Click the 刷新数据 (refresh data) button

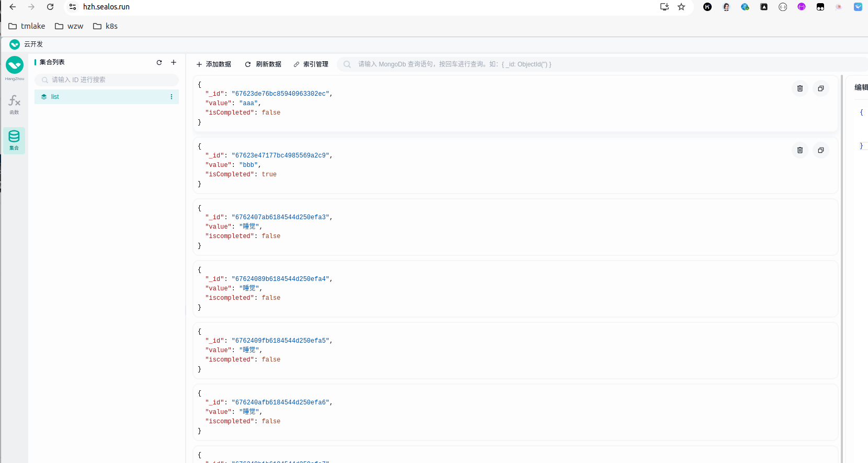tap(263, 64)
